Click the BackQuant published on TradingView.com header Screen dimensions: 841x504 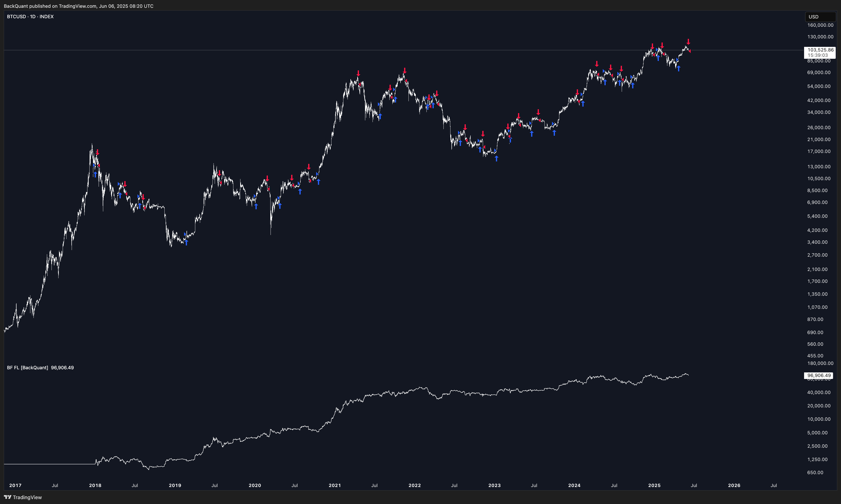[78, 6]
